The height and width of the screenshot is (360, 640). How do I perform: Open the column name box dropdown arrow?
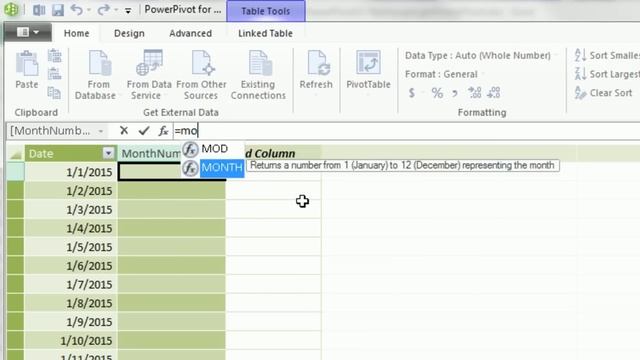tap(101, 131)
